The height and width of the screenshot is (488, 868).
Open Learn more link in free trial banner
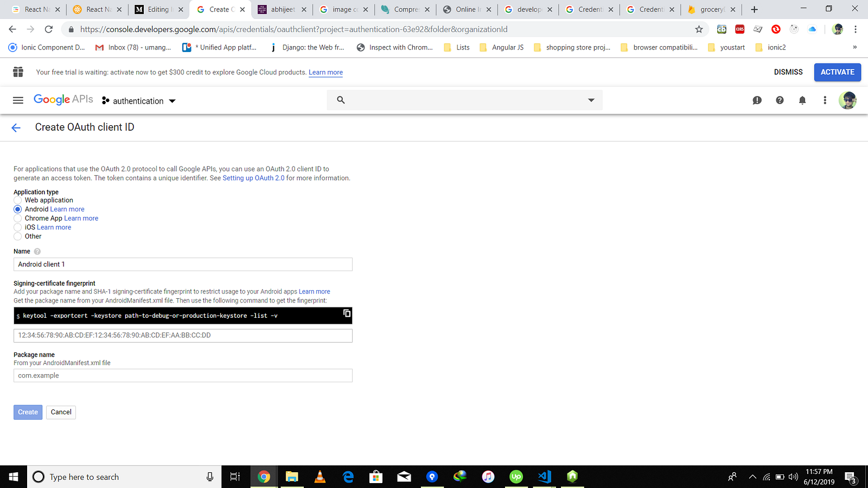(x=325, y=72)
